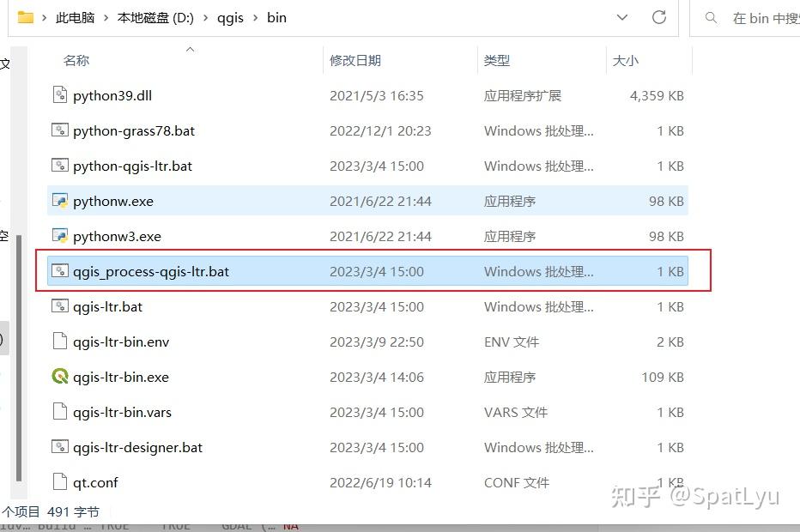Click the pythonw3.exe application icon
Screen dimensions: 800x532
[60, 236]
